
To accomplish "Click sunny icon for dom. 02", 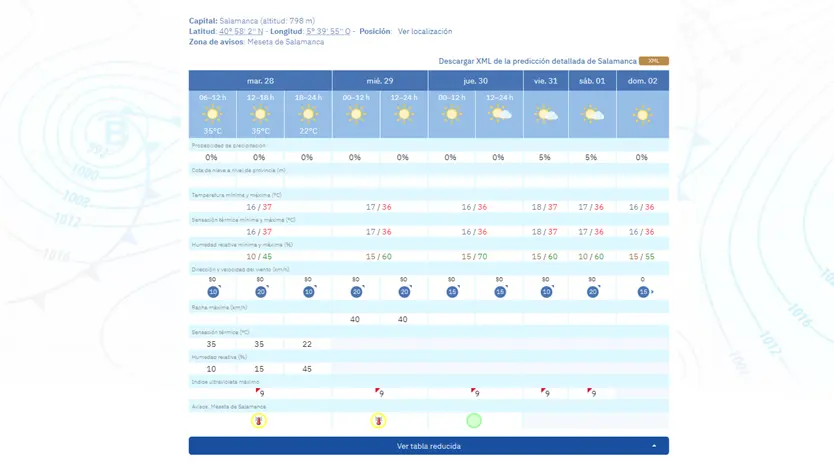I will click(x=643, y=115).
